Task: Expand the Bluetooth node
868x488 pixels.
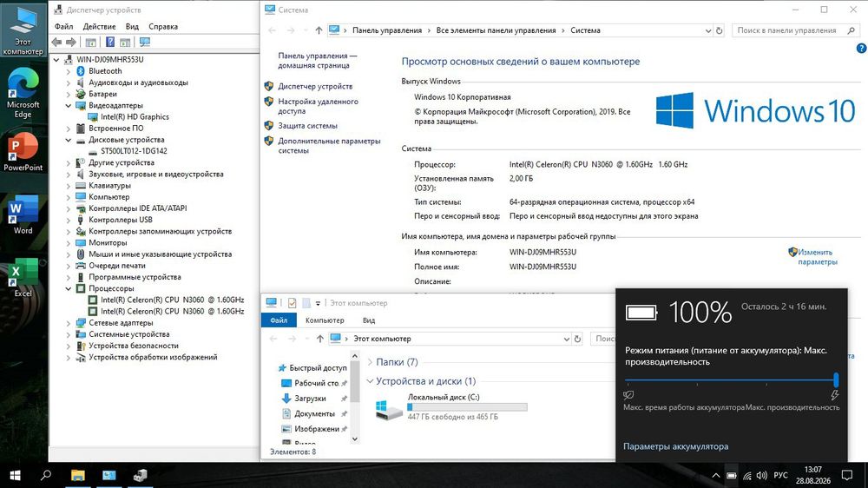Action: (68, 71)
